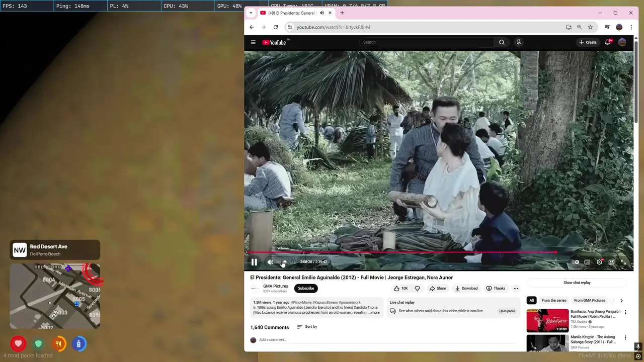Click the game minimap

[55, 296]
